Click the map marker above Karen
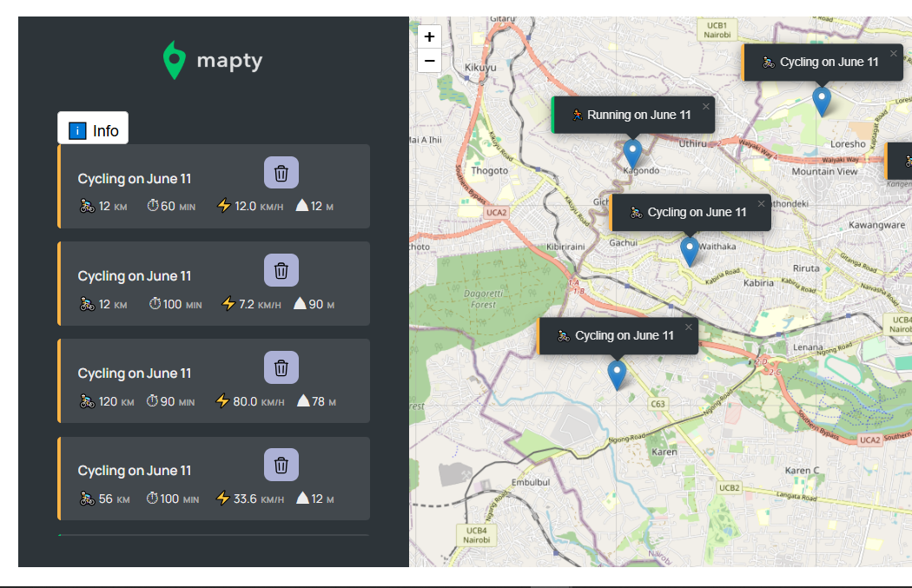This screenshot has height=588, width=912. coord(617,374)
